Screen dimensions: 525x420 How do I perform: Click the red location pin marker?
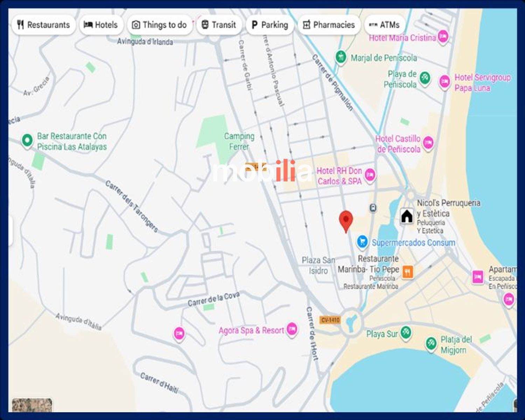point(346,221)
